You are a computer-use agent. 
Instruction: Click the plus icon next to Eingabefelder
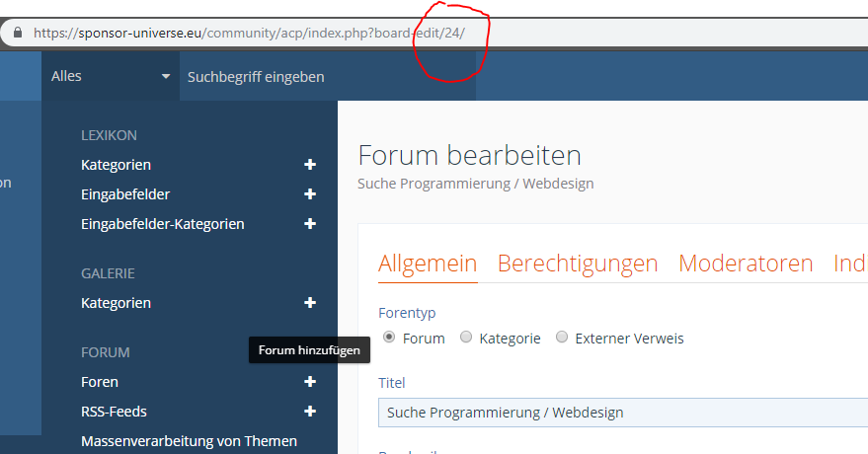(310, 194)
